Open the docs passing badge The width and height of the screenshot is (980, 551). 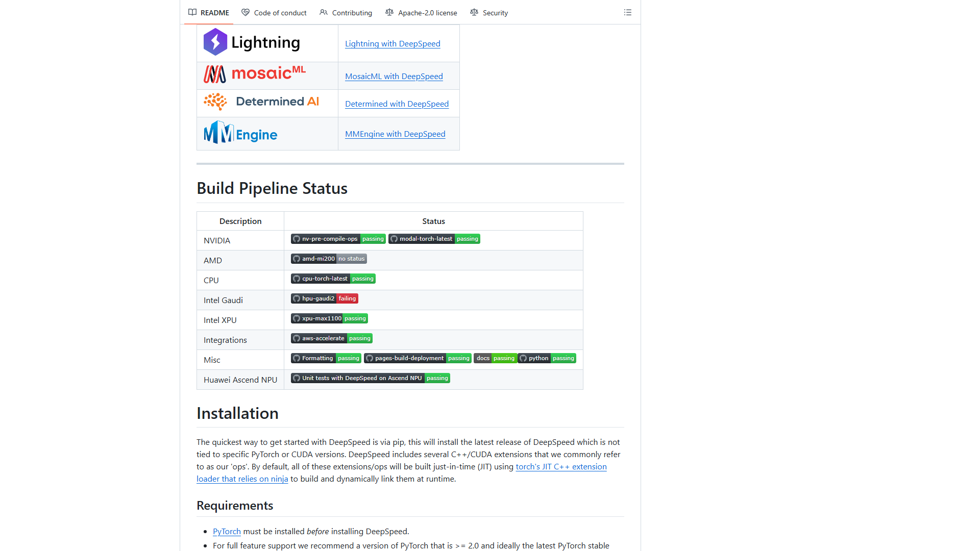(495, 358)
